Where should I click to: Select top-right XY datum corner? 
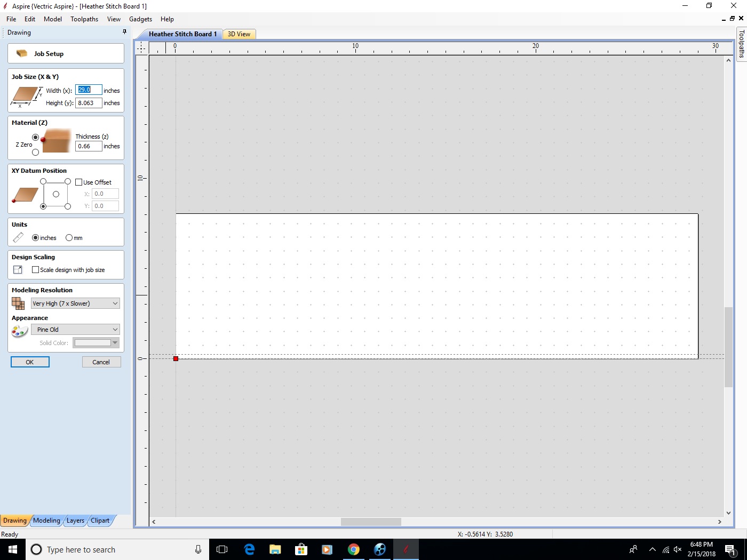point(68,181)
